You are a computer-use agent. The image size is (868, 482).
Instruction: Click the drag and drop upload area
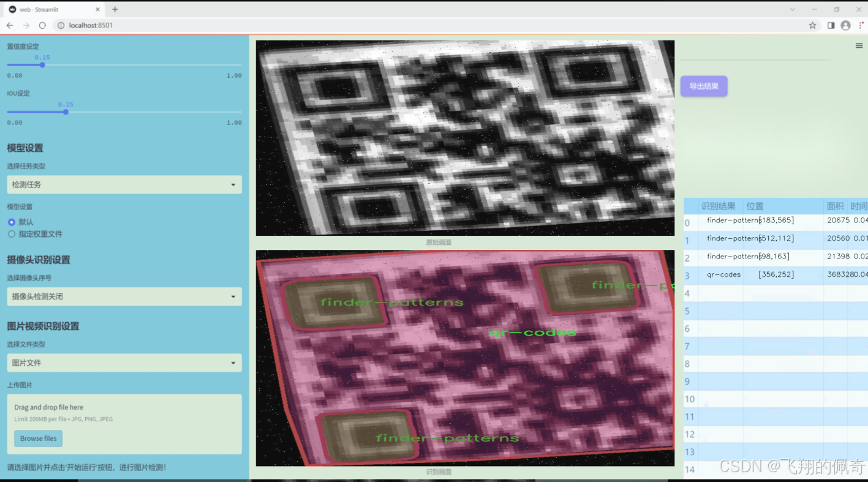coord(124,424)
